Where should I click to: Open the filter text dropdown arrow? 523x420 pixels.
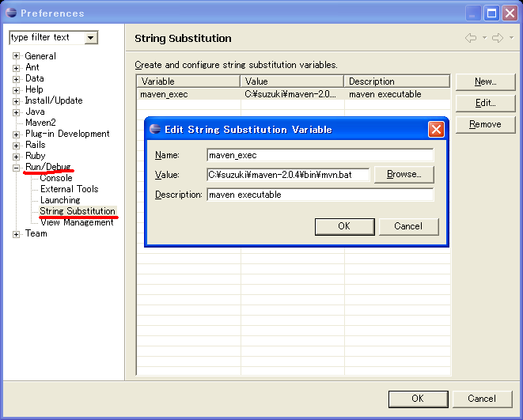[91, 37]
